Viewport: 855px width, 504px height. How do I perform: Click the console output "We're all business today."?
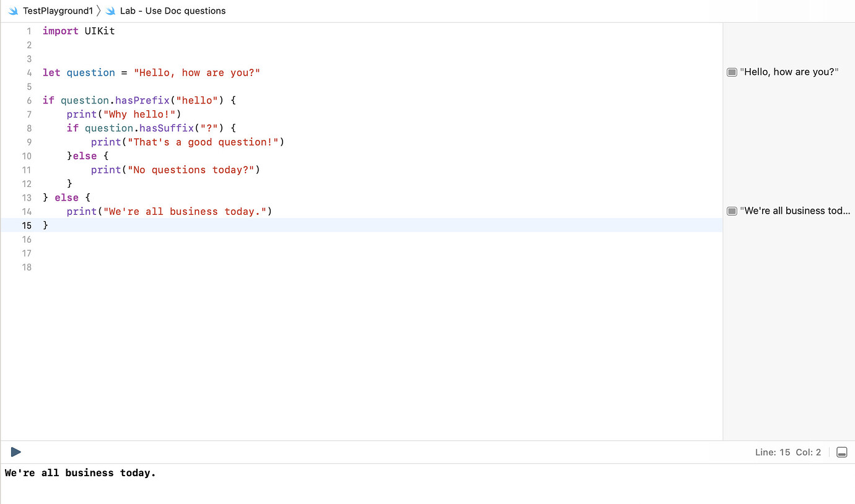80,472
